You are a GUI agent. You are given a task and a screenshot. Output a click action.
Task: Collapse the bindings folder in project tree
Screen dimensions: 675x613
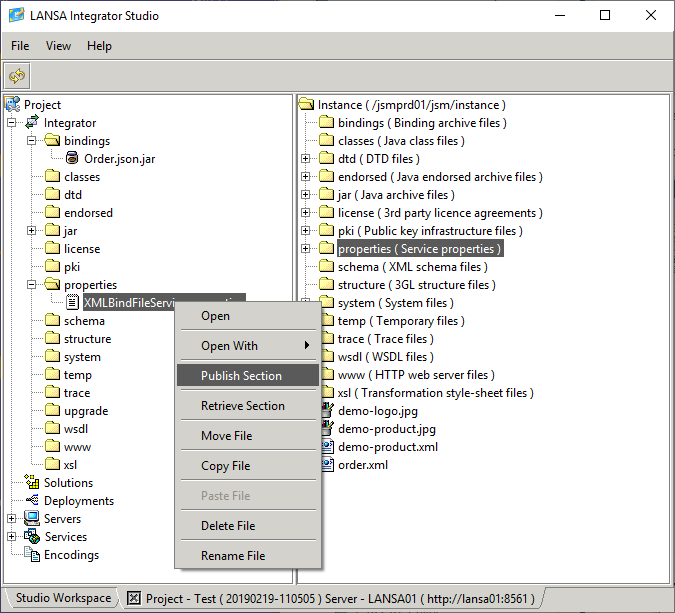(x=32, y=141)
